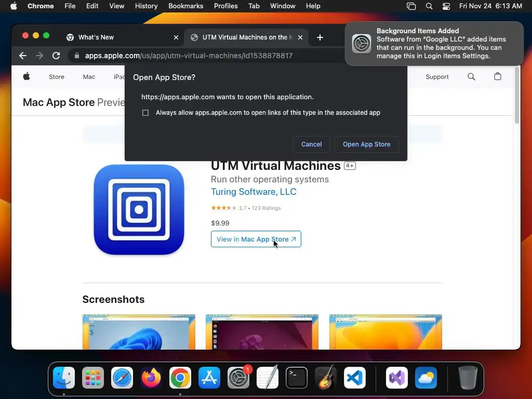The height and width of the screenshot is (399, 532).
Task: Click the Store nav link
Action: coord(57,77)
